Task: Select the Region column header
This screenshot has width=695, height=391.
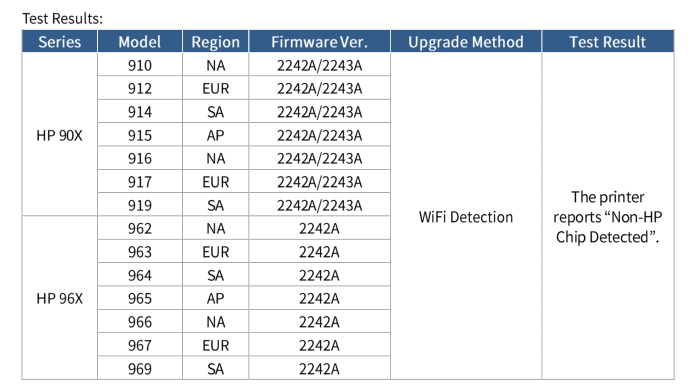Action: tap(215, 42)
